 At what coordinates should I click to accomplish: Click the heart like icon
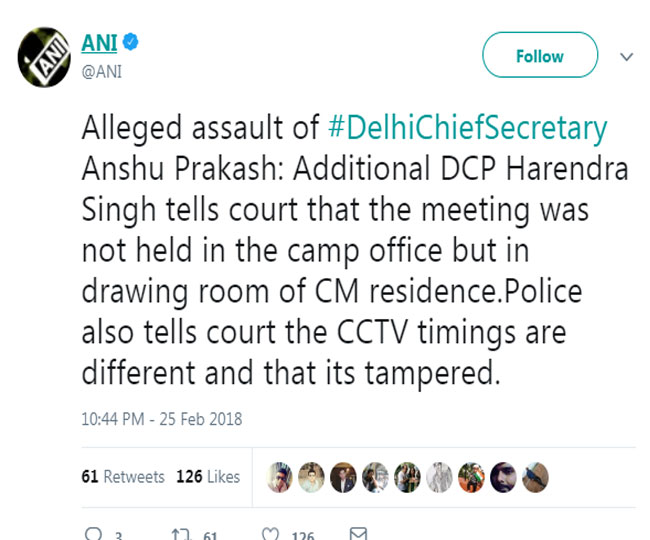[x=271, y=535]
